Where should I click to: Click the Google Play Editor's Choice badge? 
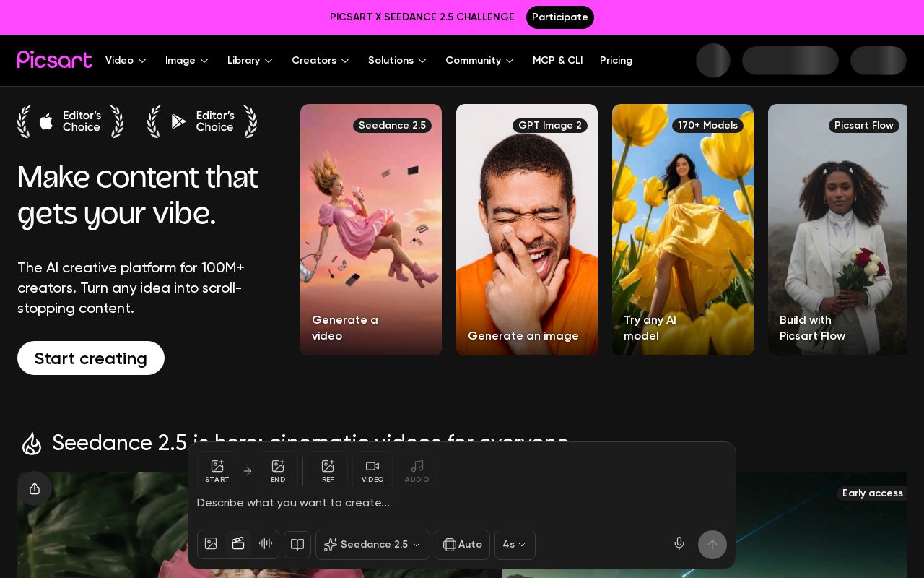[202, 121]
